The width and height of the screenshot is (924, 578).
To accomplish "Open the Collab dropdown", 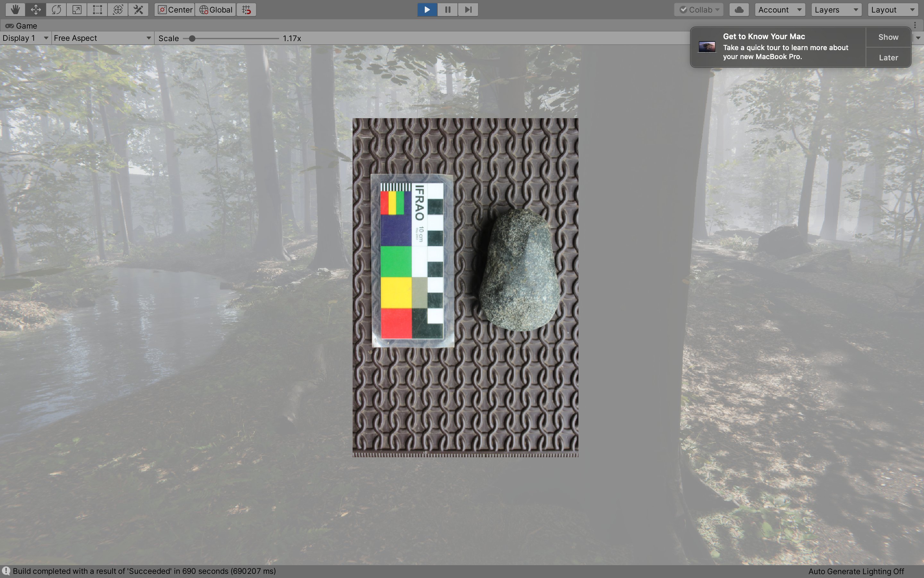I will (699, 10).
